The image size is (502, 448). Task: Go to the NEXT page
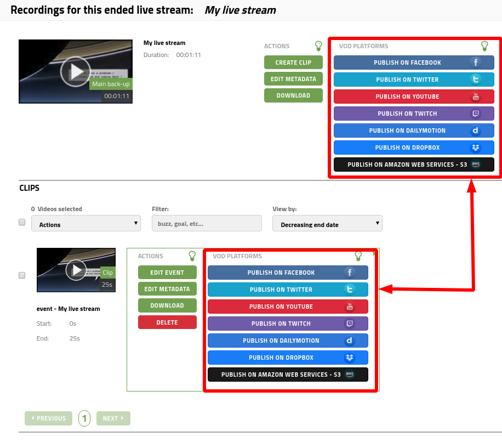click(113, 418)
